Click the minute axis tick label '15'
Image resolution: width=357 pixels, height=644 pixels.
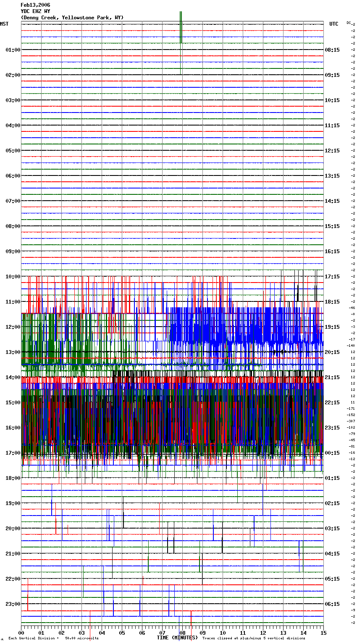click(323, 633)
